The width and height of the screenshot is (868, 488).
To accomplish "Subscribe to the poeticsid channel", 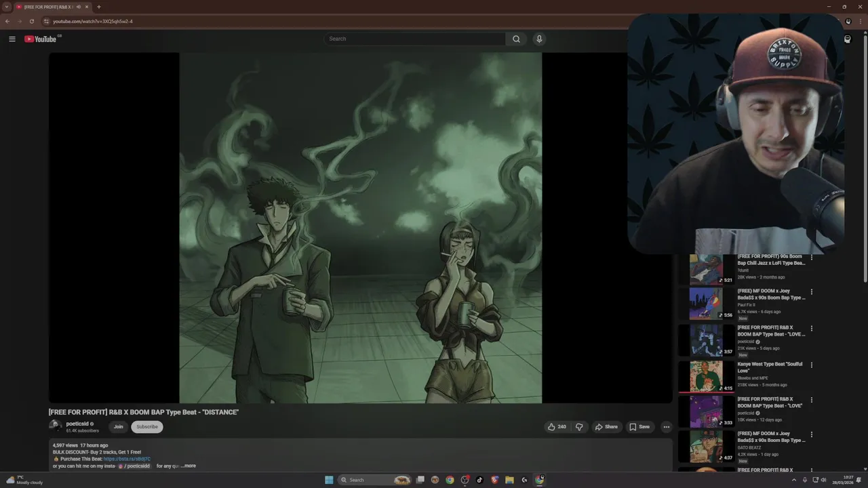I will point(147,427).
